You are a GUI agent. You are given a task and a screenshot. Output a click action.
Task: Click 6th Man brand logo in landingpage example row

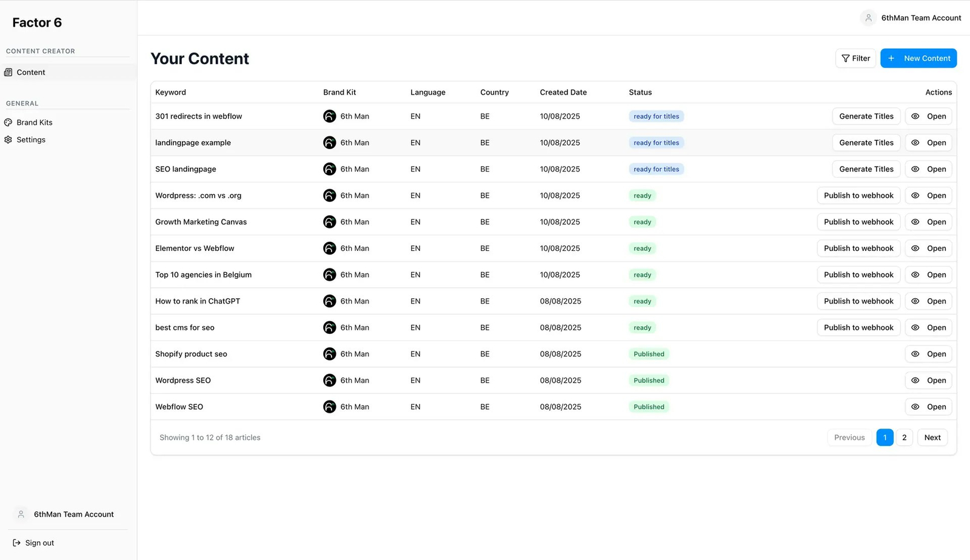pyautogui.click(x=330, y=142)
